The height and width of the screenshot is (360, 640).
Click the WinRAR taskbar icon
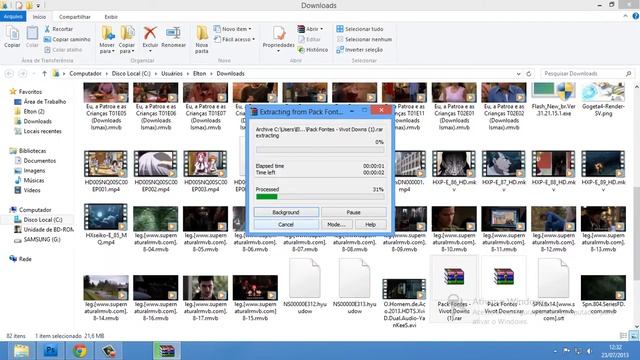pyautogui.click(x=167, y=351)
